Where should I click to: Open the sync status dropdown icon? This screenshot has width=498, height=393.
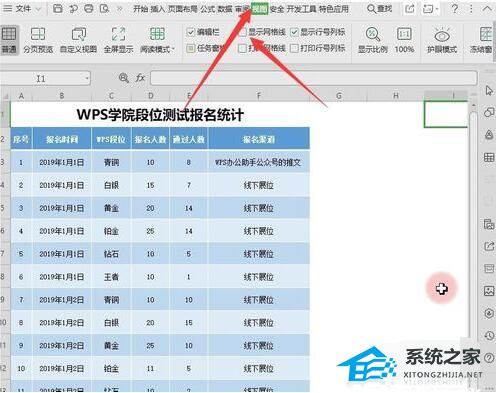[x=430, y=9]
